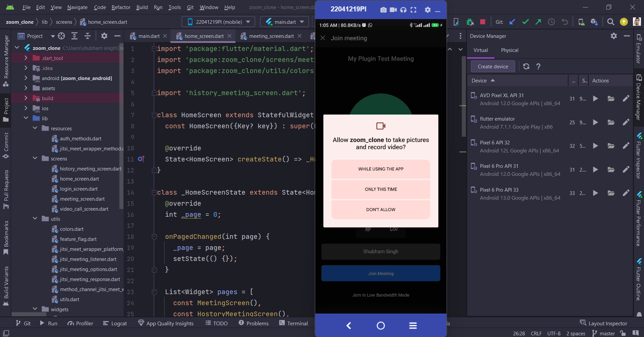Viewport: 644px width, 337px height.
Task: Collapse the screens folder
Action: tap(35, 158)
